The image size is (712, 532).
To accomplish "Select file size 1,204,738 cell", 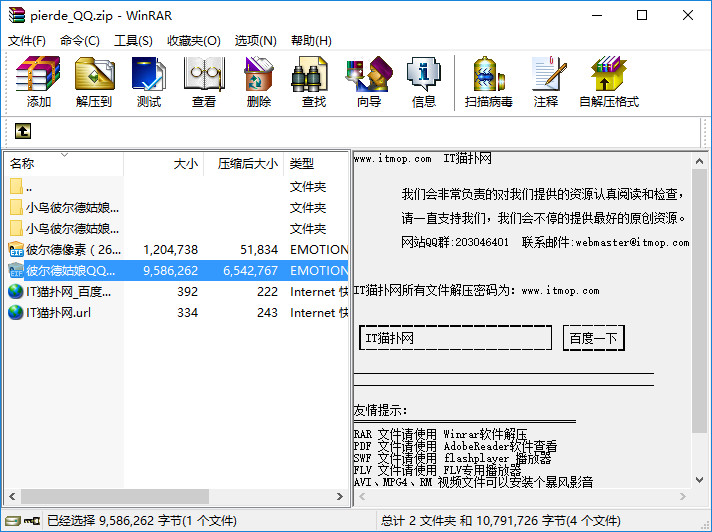I will pos(170,250).
